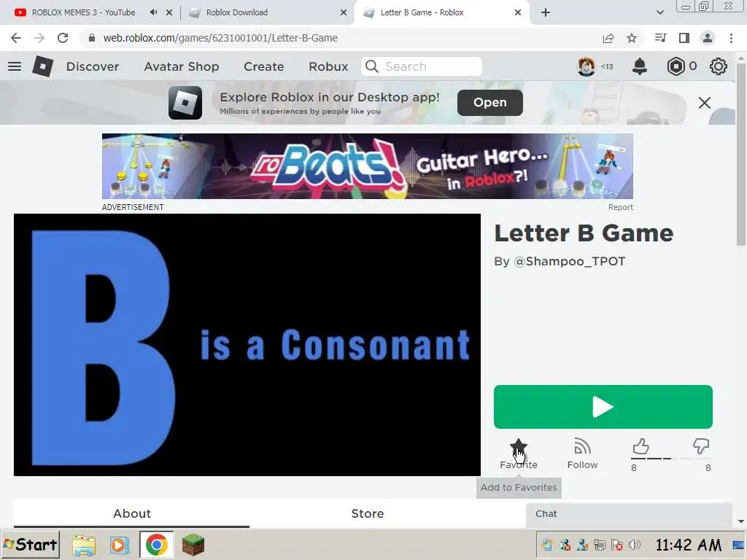Go to the Create page
This screenshot has width=747, height=560.
click(x=263, y=66)
